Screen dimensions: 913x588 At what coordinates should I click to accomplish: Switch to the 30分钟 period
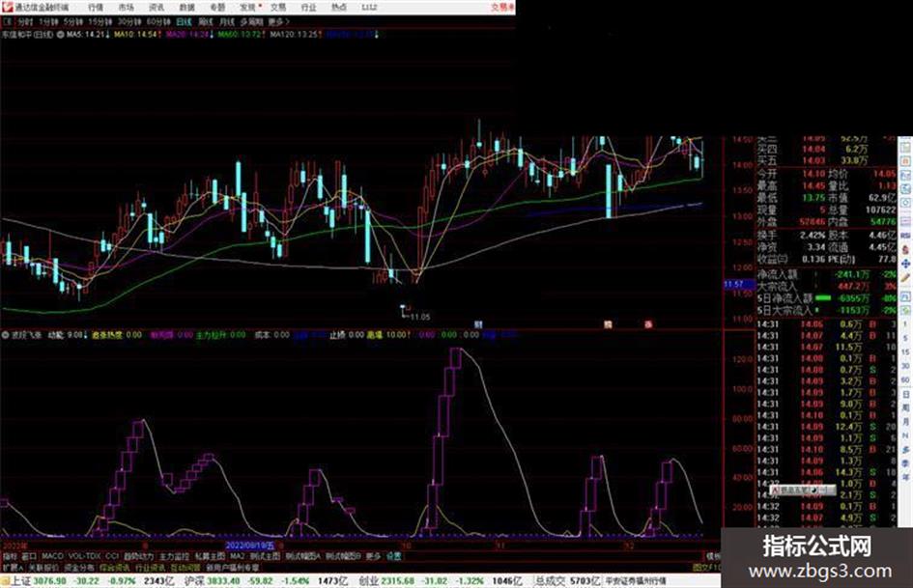pyautogui.click(x=128, y=21)
